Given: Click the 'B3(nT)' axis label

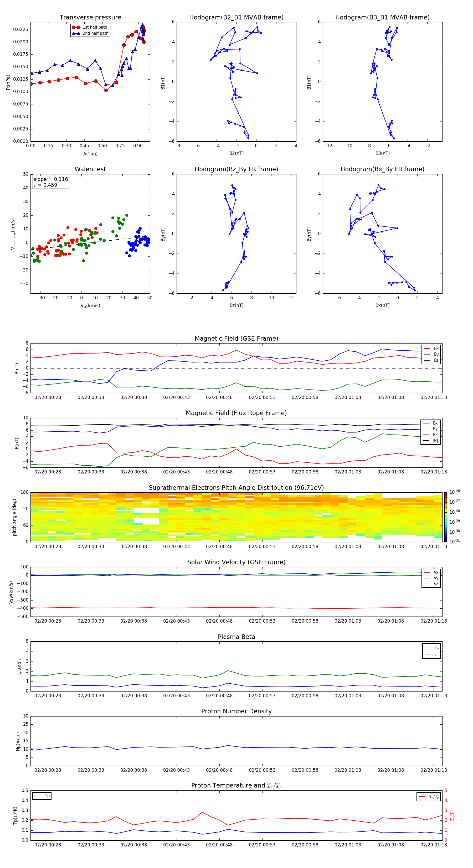Looking at the screenshot, I should pos(382,153).
